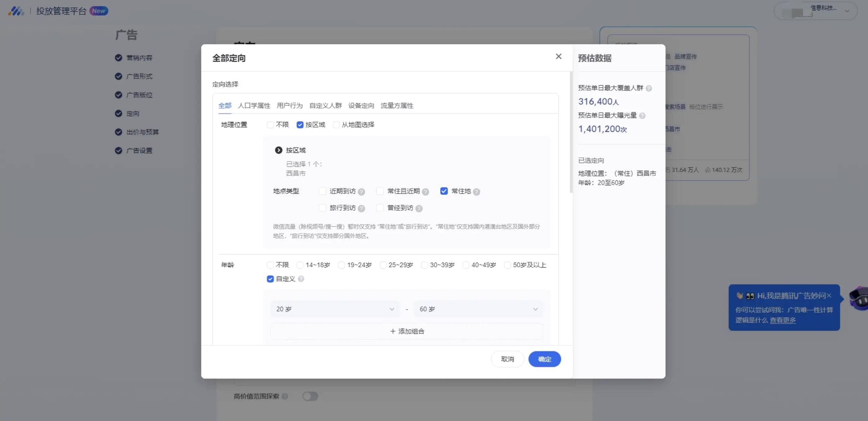Click help icon for 预估单日最大覆盖人群
The width and height of the screenshot is (868, 421).
click(649, 88)
